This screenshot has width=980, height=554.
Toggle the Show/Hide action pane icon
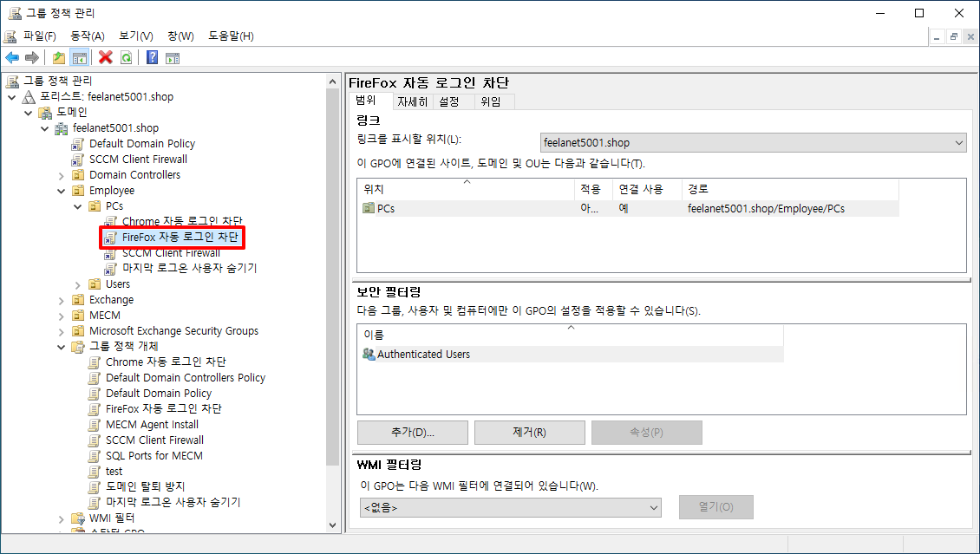coord(173,58)
